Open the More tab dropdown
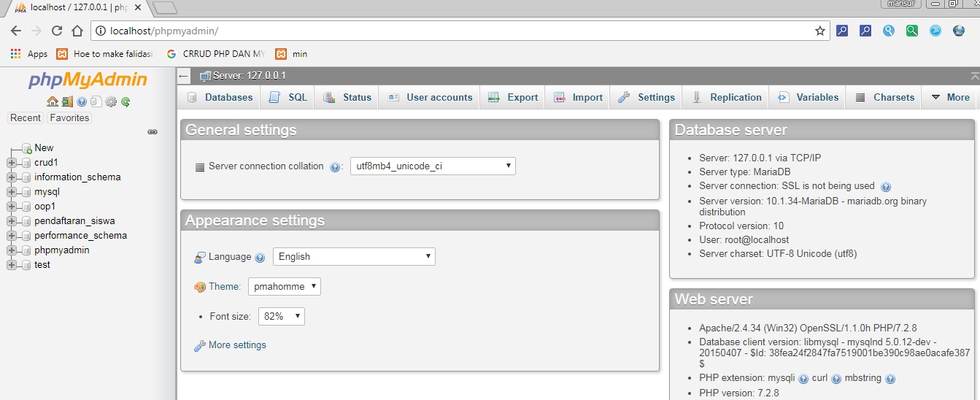The width and height of the screenshot is (980, 400). coord(950,97)
